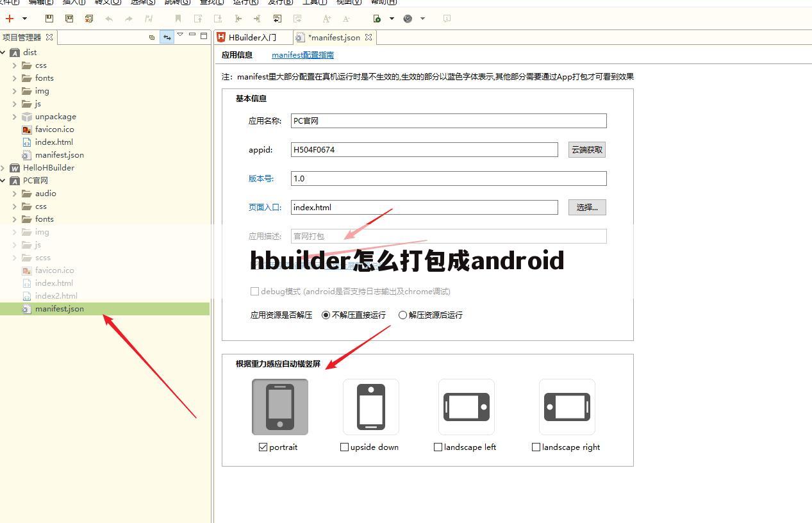Open project manager view menu triangle
The width and height of the screenshot is (812, 523).
(x=180, y=37)
